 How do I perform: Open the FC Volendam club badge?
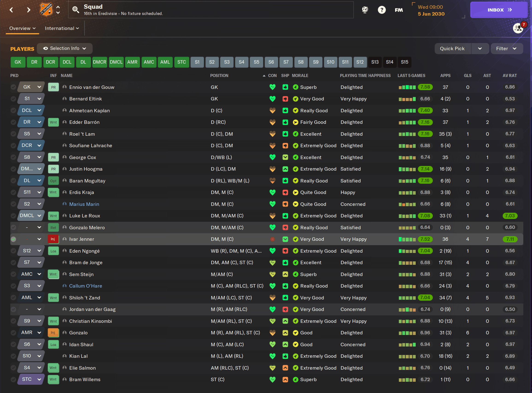[46, 9]
